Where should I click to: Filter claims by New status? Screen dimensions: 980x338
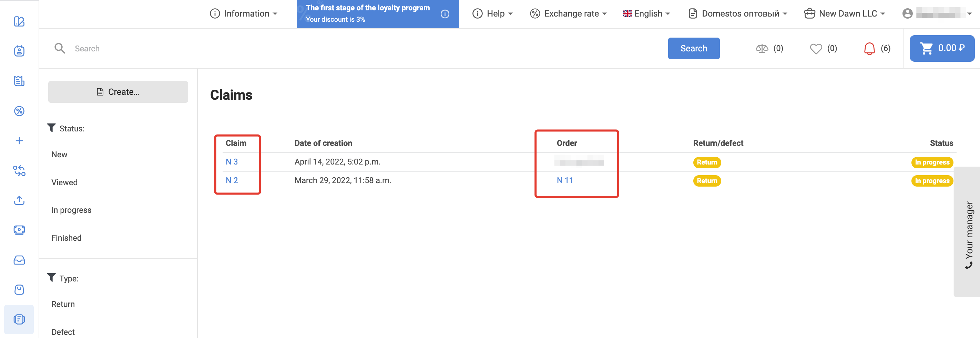[59, 155]
